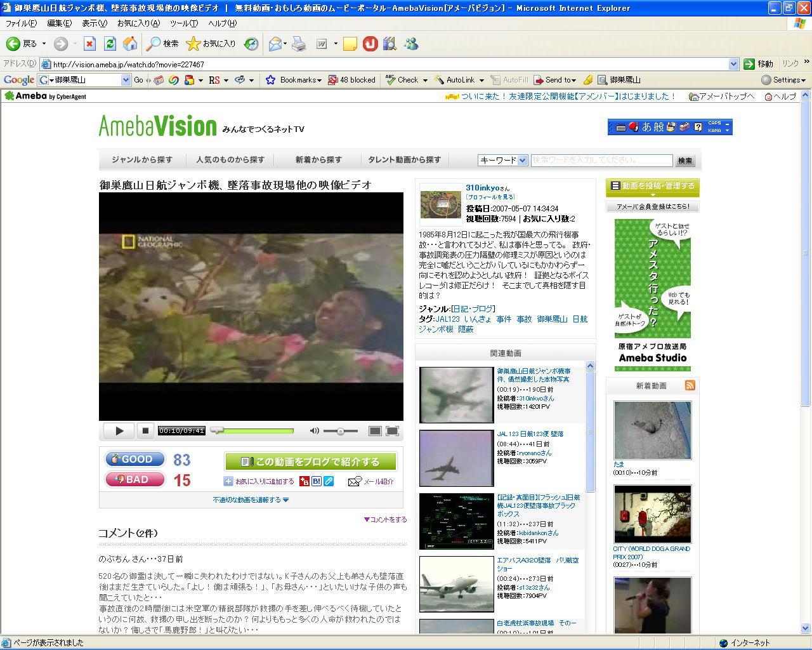The image size is (812, 650).
Task: Vote BAD on this video
Action: [134, 479]
